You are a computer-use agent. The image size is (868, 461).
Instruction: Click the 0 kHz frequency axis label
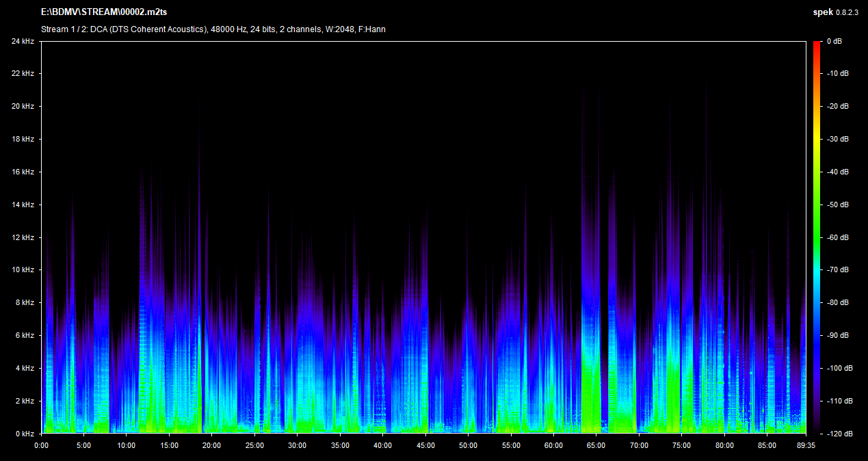[25, 434]
